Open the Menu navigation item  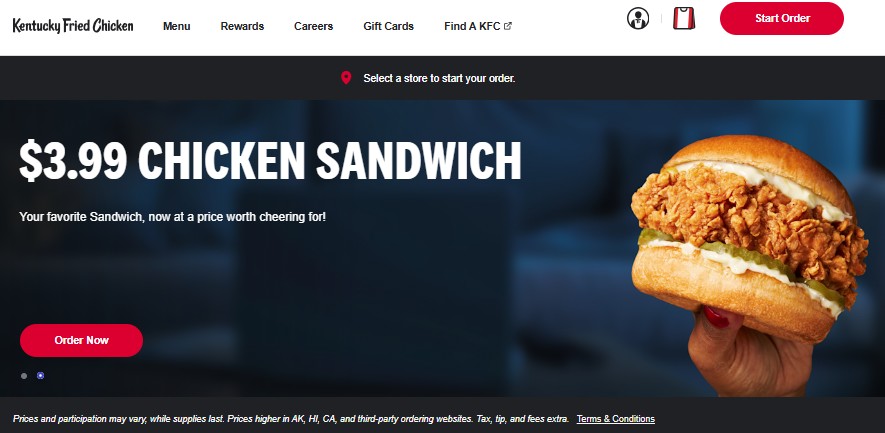177,26
